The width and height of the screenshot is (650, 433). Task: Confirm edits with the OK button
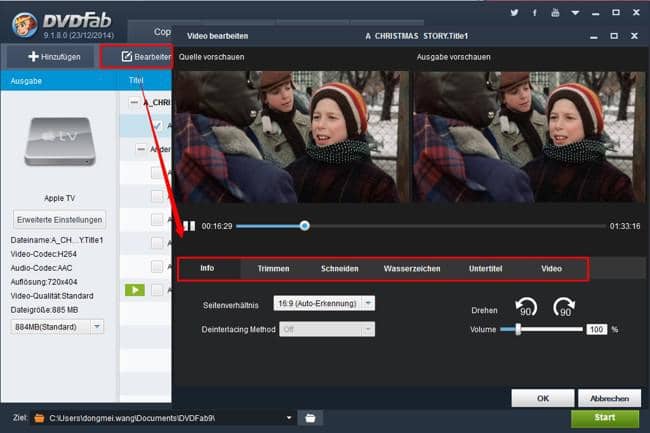[543, 398]
